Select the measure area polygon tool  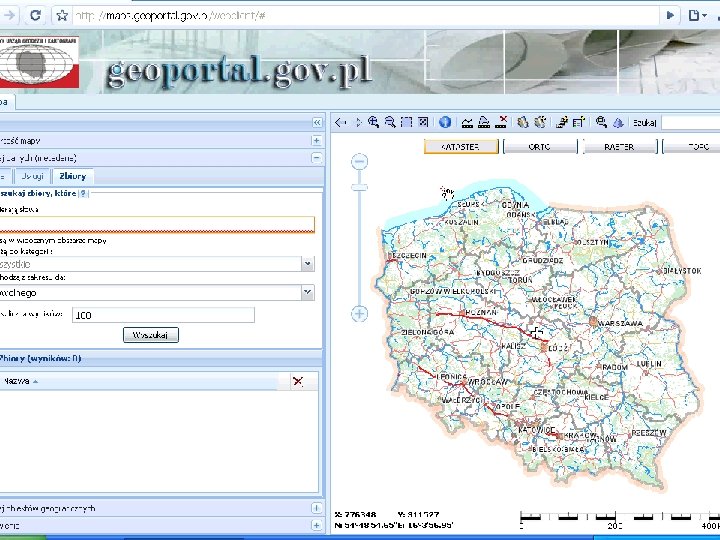[484, 122]
